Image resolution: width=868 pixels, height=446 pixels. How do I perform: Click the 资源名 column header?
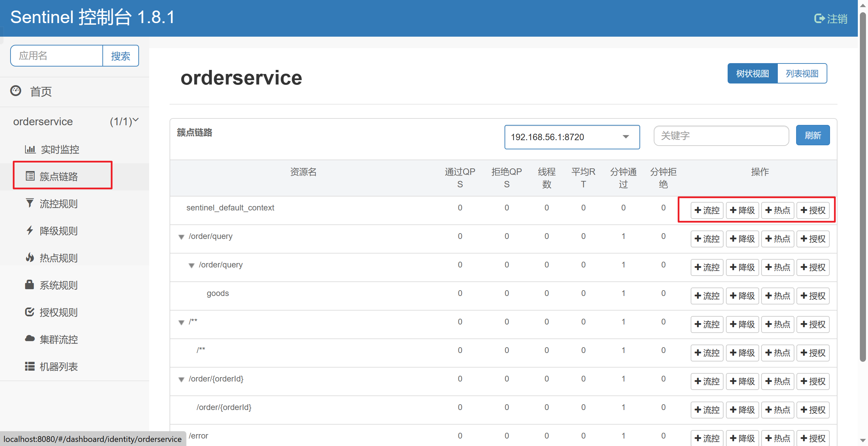[x=303, y=172]
